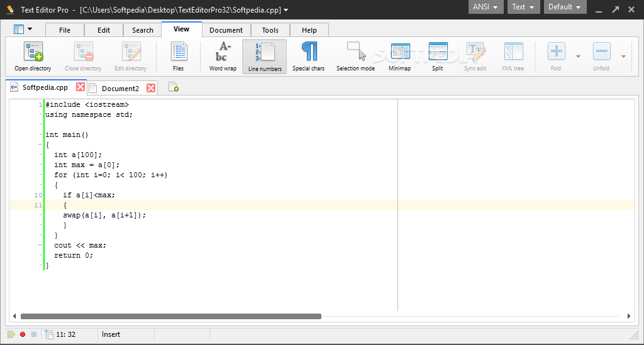Open the Unfold dropdown arrow
This screenshot has width=644, height=345.
(623, 56)
